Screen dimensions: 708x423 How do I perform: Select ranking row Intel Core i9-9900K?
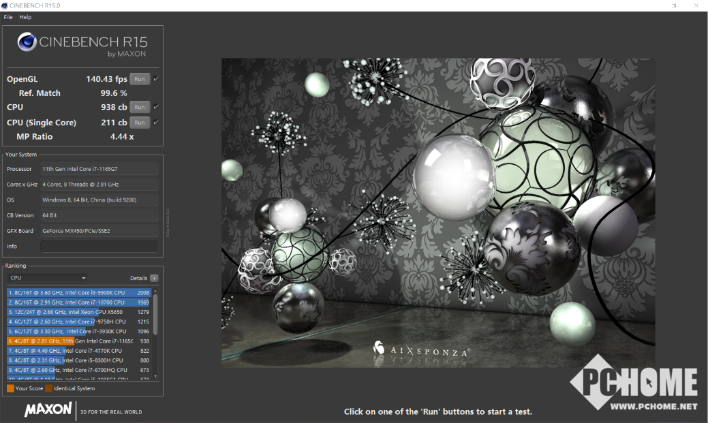tap(79, 293)
